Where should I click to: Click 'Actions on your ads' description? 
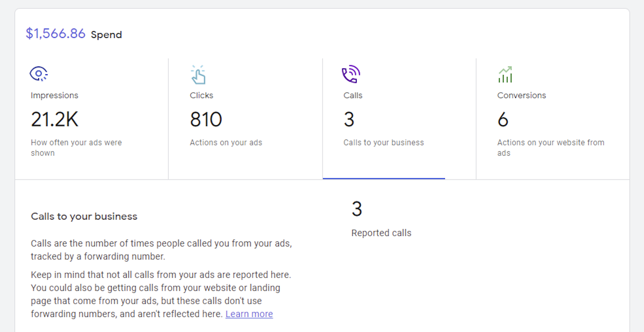[226, 143]
